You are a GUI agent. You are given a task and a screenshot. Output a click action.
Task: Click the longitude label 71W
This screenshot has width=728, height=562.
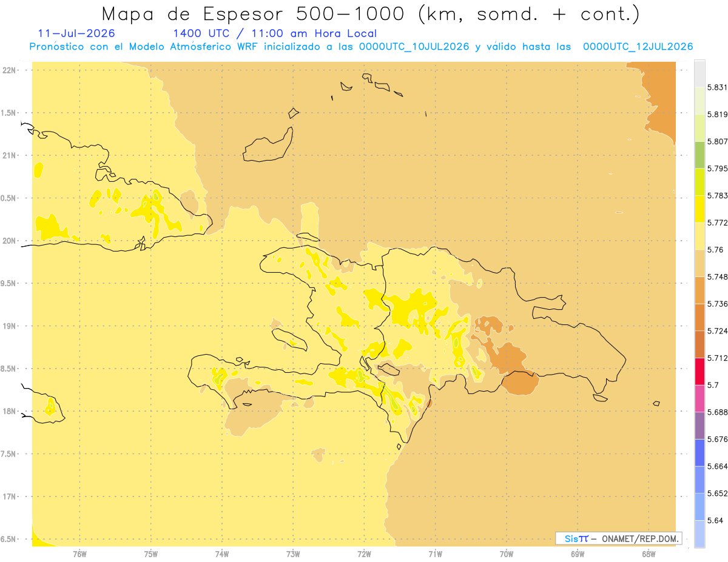point(435,555)
